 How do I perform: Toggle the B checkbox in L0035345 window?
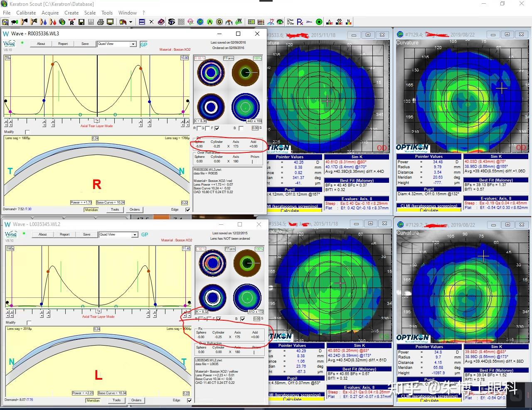243,319
